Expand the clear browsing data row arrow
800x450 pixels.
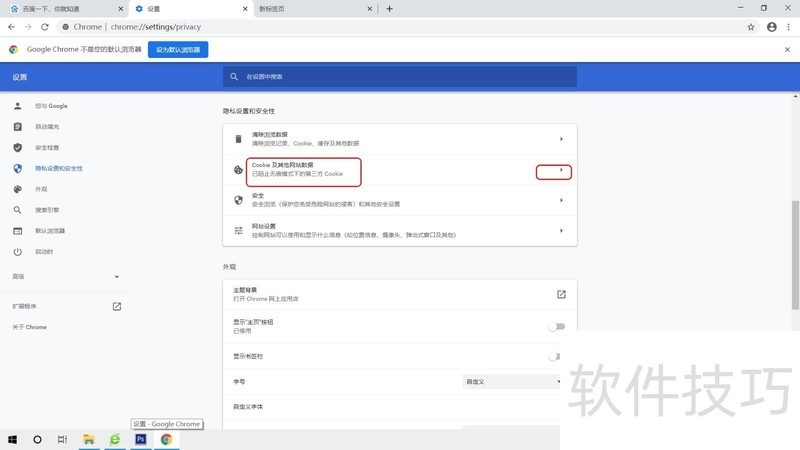pos(561,139)
